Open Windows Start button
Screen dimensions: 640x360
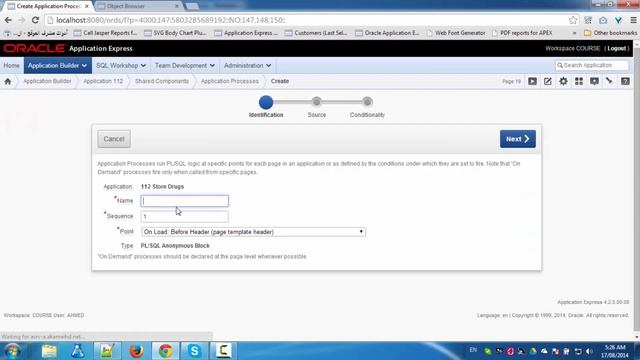click(x=13, y=351)
